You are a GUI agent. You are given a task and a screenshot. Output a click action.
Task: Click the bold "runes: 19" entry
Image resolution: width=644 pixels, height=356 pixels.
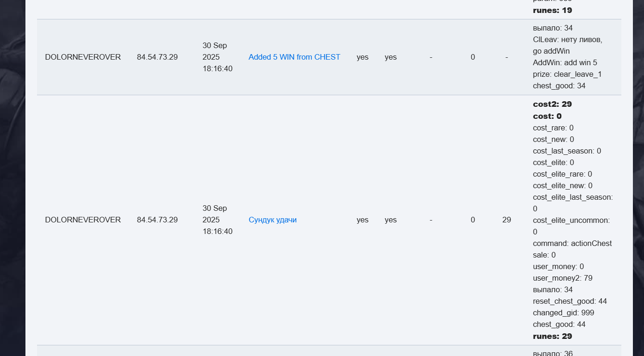[552, 10]
